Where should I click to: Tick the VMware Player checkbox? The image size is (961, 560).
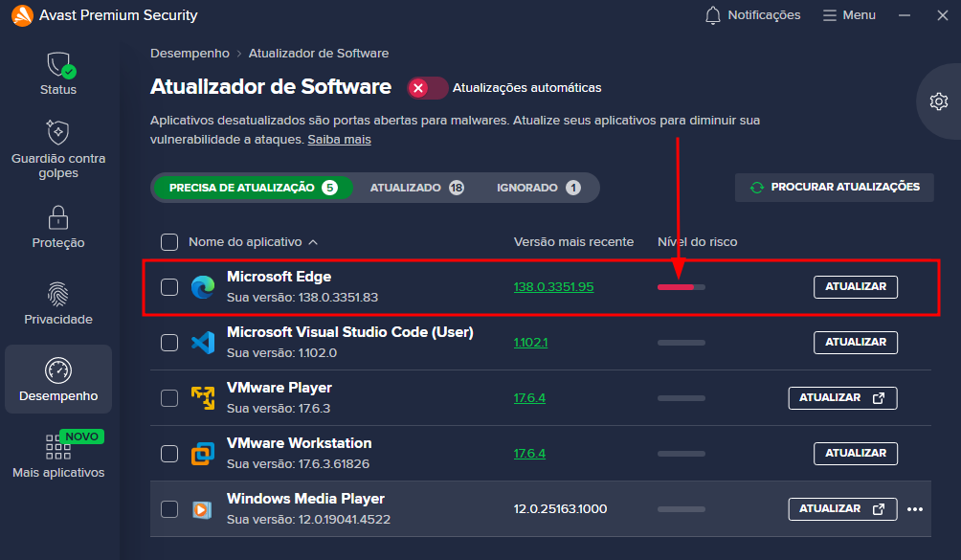(169, 398)
